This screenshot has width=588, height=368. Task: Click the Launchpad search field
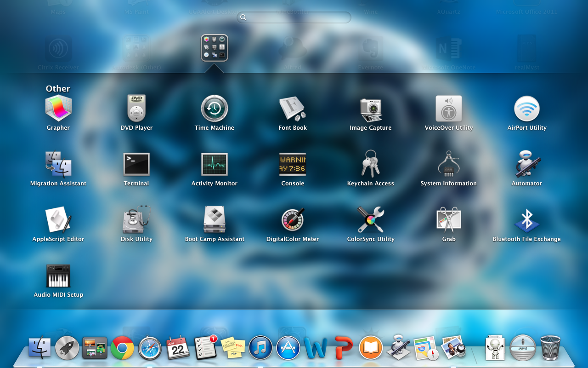[294, 17]
